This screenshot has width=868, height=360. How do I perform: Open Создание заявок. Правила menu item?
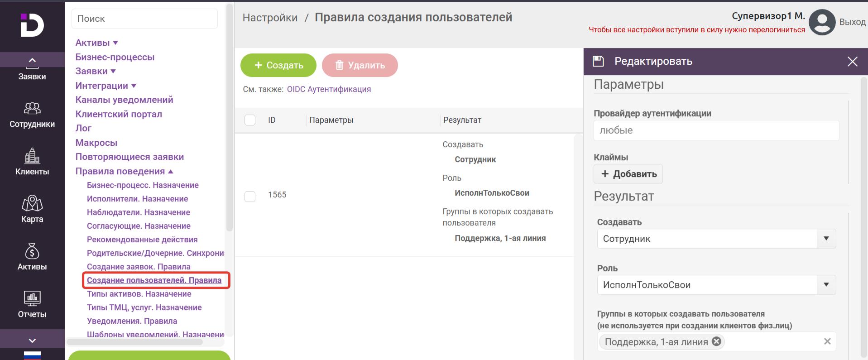click(x=139, y=267)
